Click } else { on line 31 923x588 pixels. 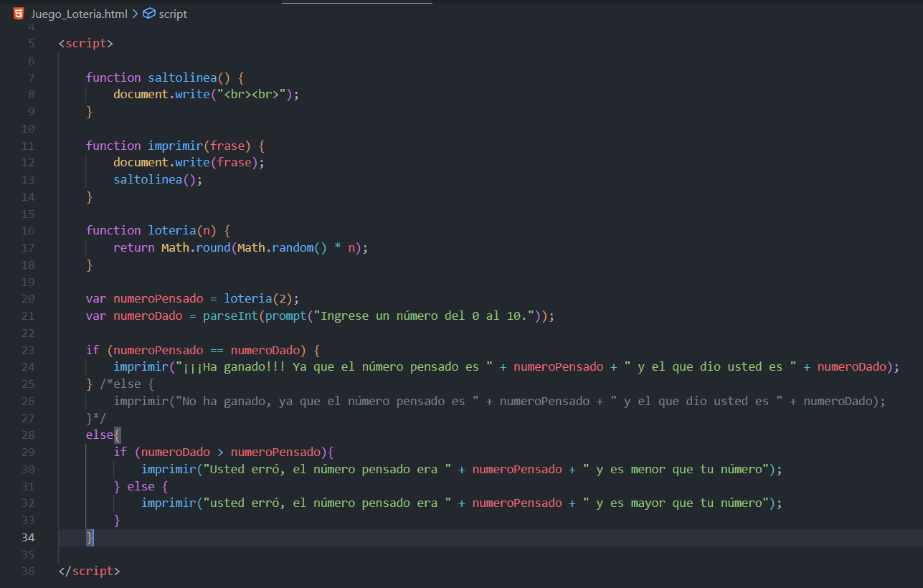click(141, 486)
